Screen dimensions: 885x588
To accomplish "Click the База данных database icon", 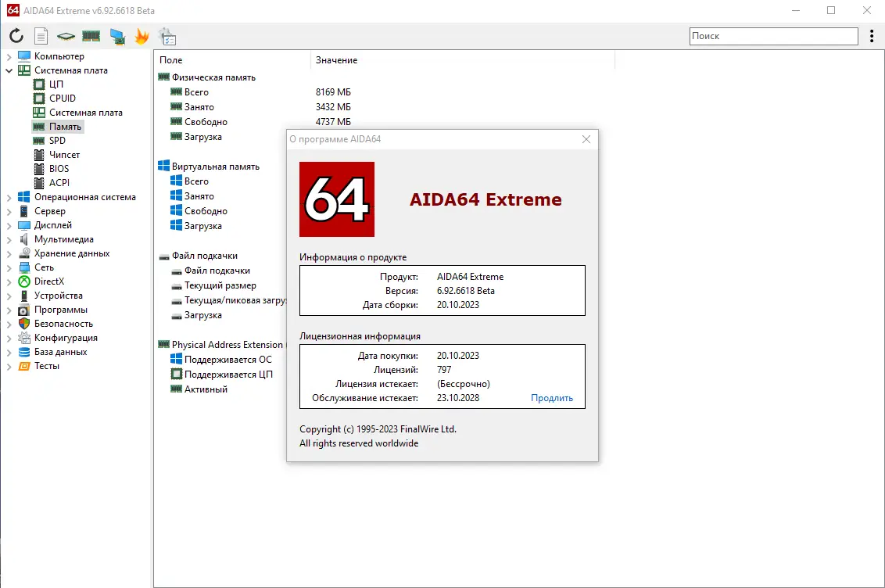I will (x=24, y=352).
